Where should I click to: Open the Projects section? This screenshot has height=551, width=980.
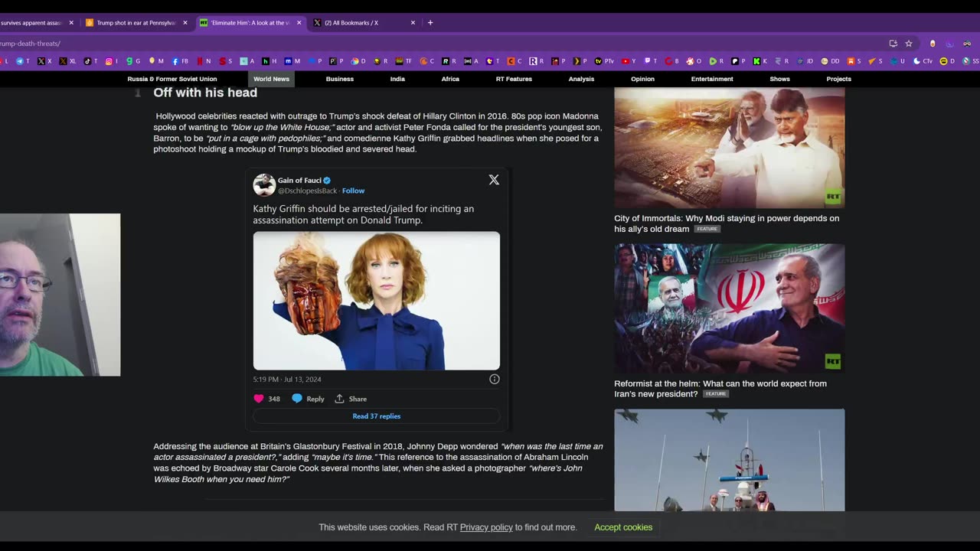[838, 79]
